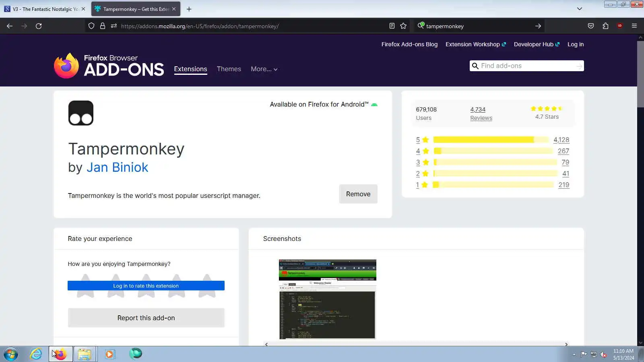Click Log in link
Screen dimensions: 644x362
[x=576, y=44]
